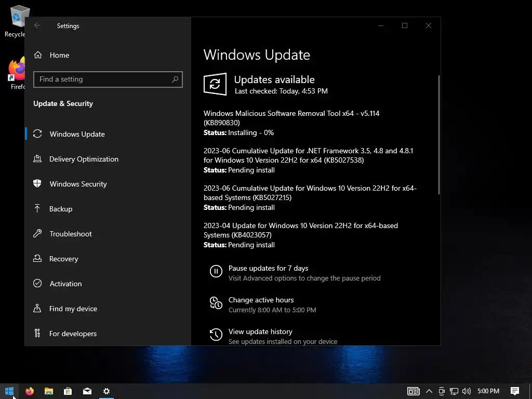Open Find my device settings

click(x=108, y=309)
